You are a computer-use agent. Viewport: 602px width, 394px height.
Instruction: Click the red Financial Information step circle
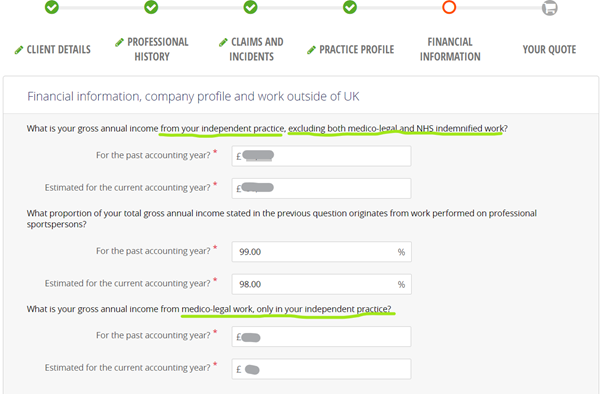[x=449, y=7]
